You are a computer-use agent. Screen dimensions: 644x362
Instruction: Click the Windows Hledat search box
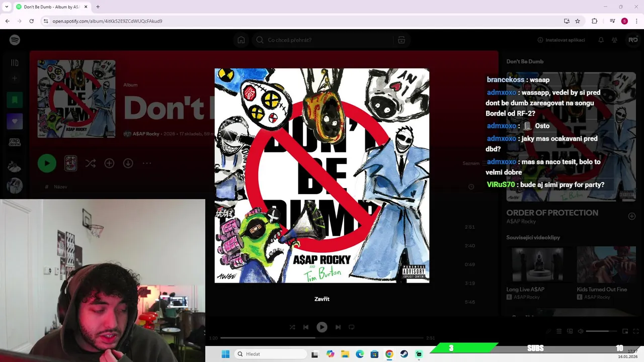click(x=271, y=354)
